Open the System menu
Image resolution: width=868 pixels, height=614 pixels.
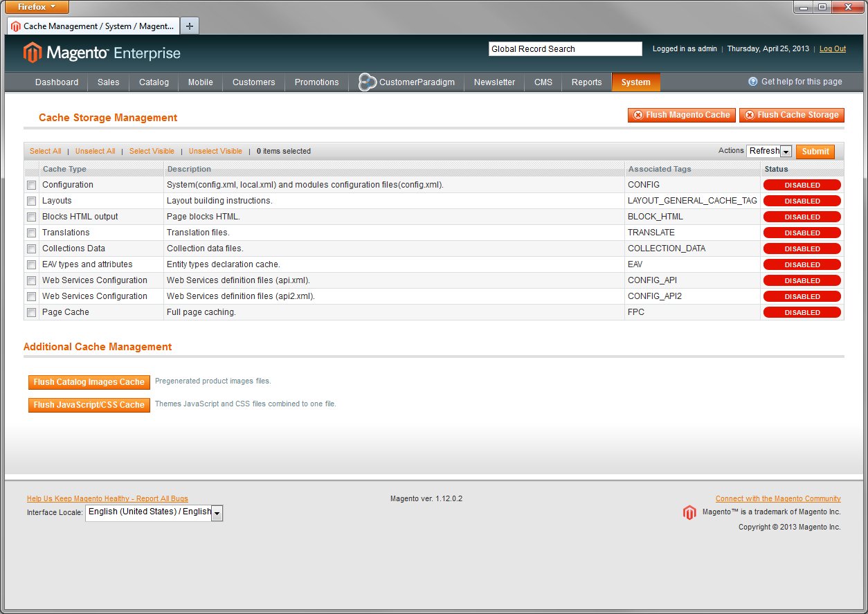coord(635,82)
